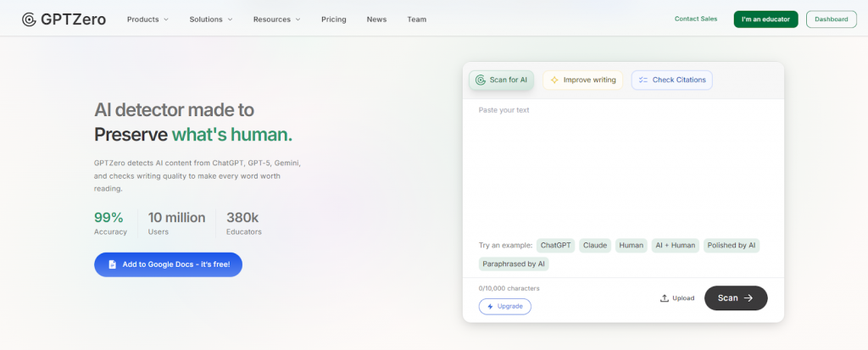The width and height of the screenshot is (868, 350).
Task: Click the Contact Sales link
Action: pyautogui.click(x=695, y=19)
